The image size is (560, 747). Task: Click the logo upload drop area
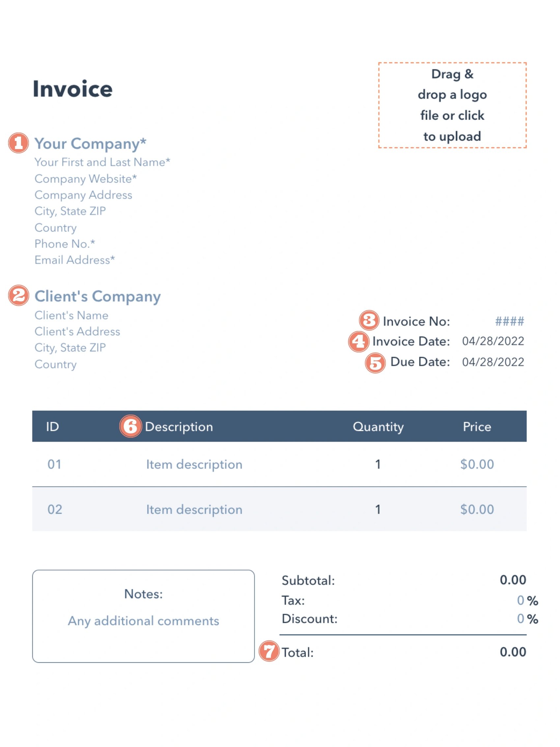click(x=452, y=105)
